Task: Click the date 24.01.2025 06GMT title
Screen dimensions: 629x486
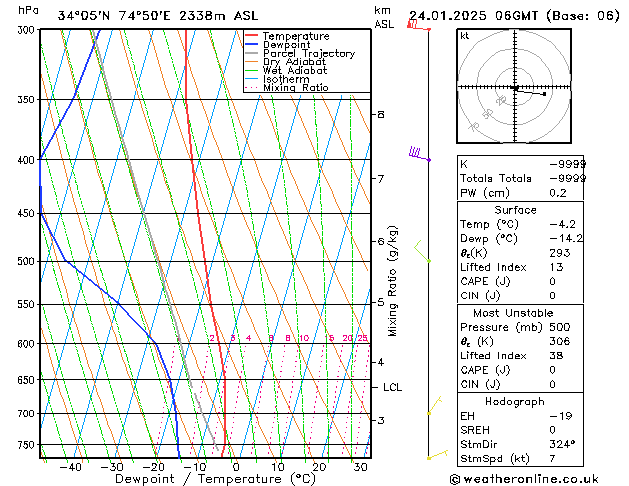Action: pyautogui.click(x=473, y=16)
